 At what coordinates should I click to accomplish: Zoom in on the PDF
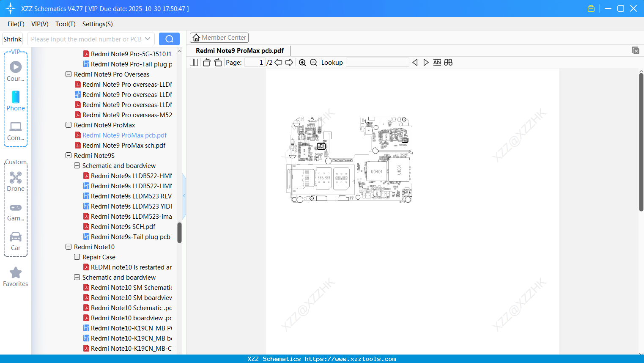coord(302,62)
